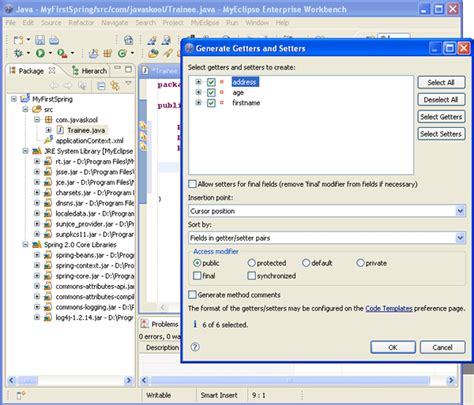This screenshot has width=474, height=405.
Task: Click the Run External Tools icon
Action: (x=62, y=53)
